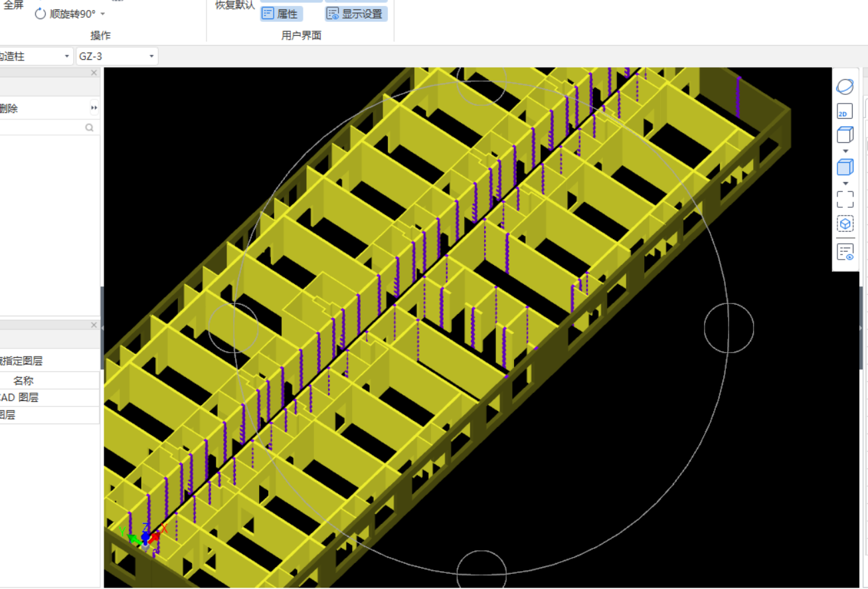Select the solid shaded cube display icon
Image resolution: width=868 pixels, height=589 pixels.
point(845,167)
